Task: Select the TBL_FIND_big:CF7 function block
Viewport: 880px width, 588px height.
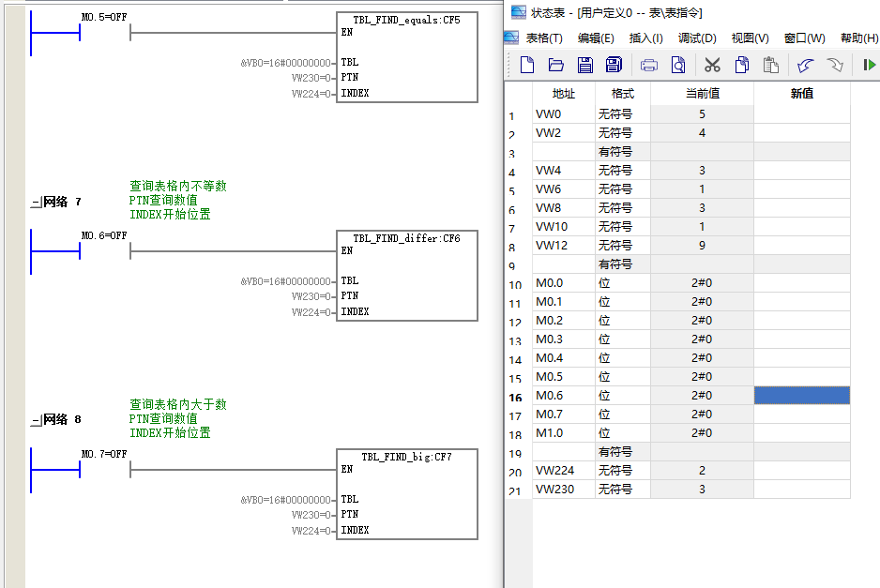Action: 407,493
